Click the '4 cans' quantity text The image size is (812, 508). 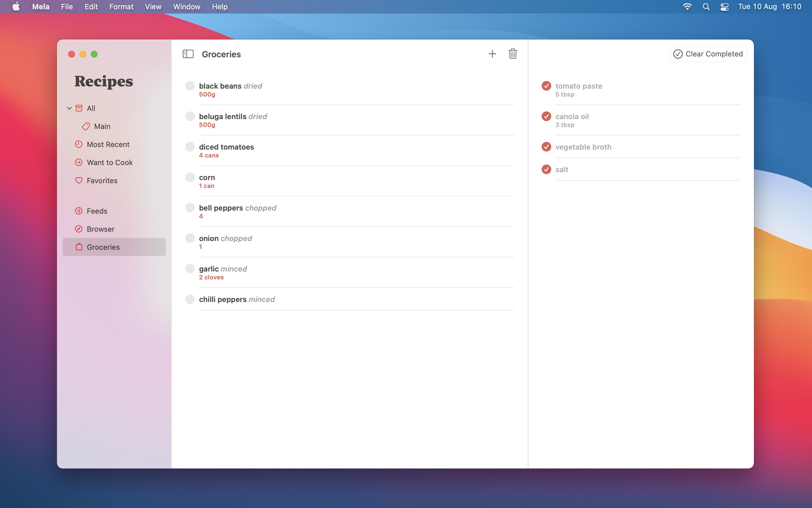point(209,155)
